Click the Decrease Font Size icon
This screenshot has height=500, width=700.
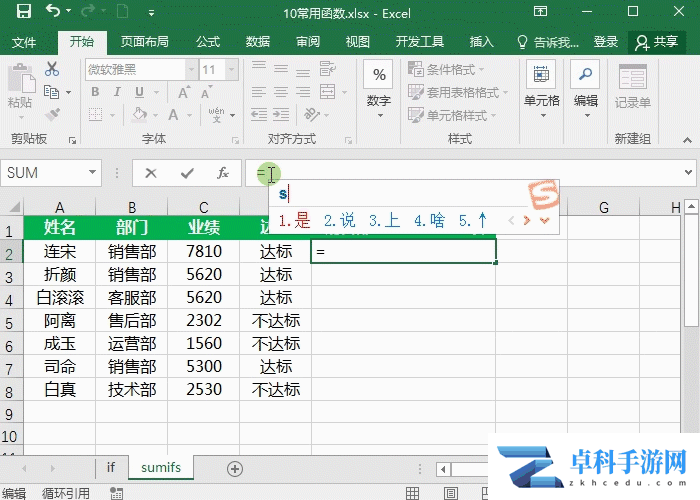click(x=206, y=92)
